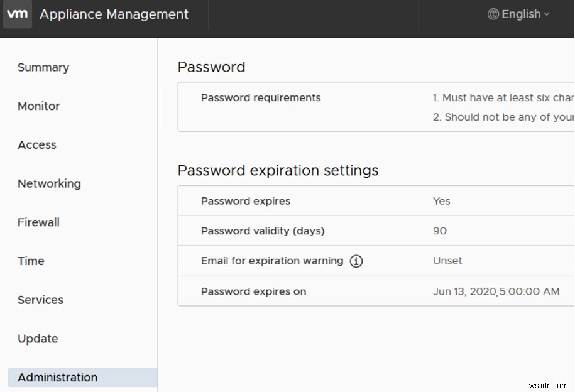
Task: Click the info icon next to expiration warning email
Action: coord(356,261)
